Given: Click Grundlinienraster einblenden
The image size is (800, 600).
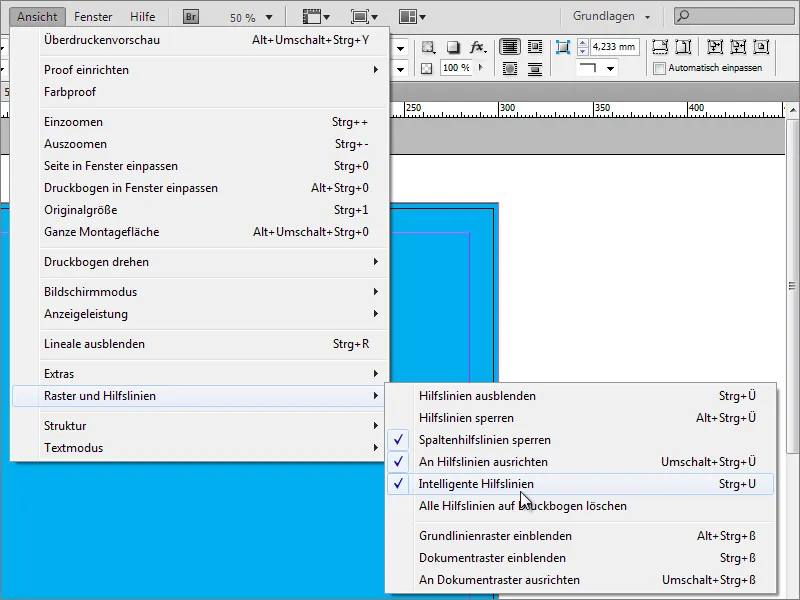Looking at the screenshot, I should coord(580,536).
